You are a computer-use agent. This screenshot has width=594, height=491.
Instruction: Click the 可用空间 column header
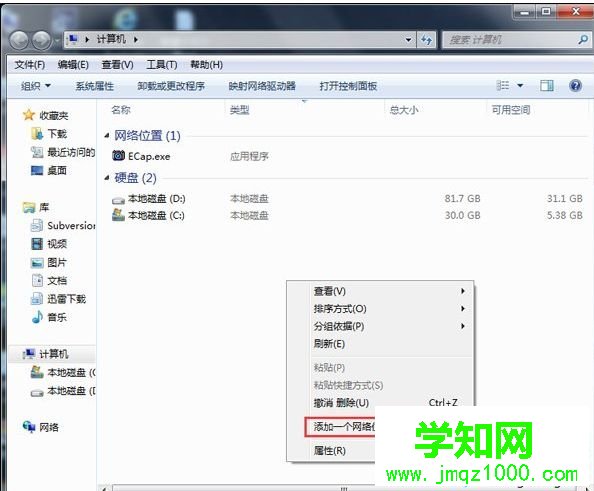point(510,110)
